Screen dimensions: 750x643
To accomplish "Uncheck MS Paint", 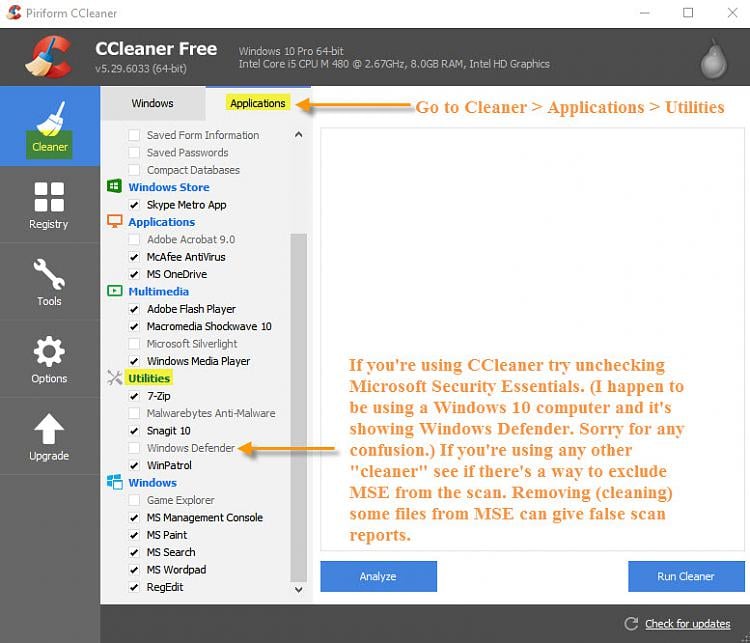I will click(134, 535).
